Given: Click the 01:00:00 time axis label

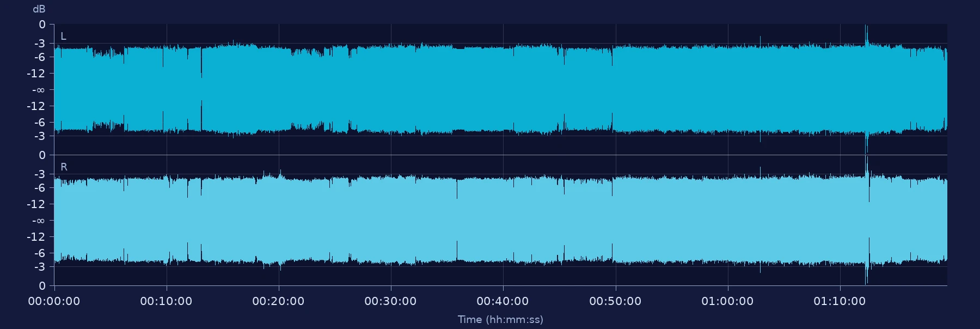Looking at the screenshot, I should (x=727, y=301).
